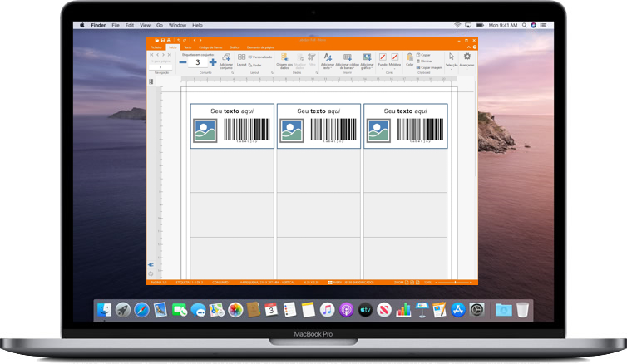Switch to Código de Barras tab

(210, 47)
